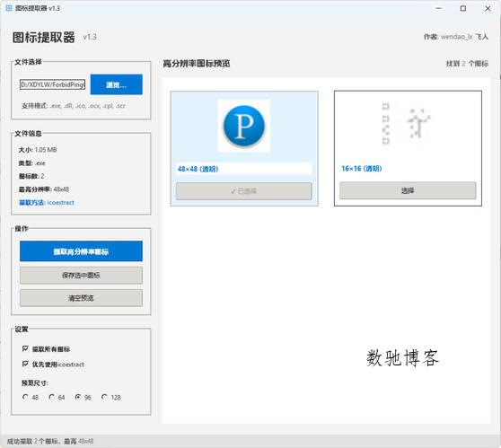
Task: Click the app icon in the title bar
Action: click(9, 8)
